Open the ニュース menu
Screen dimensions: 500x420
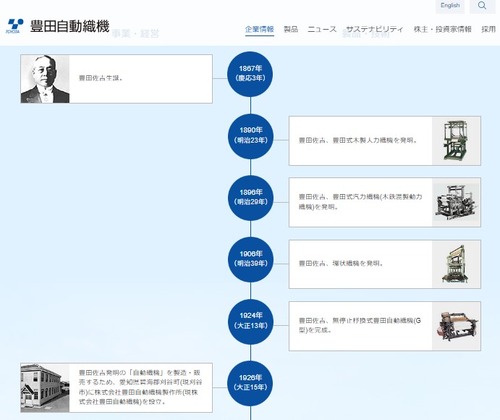(x=322, y=29)
